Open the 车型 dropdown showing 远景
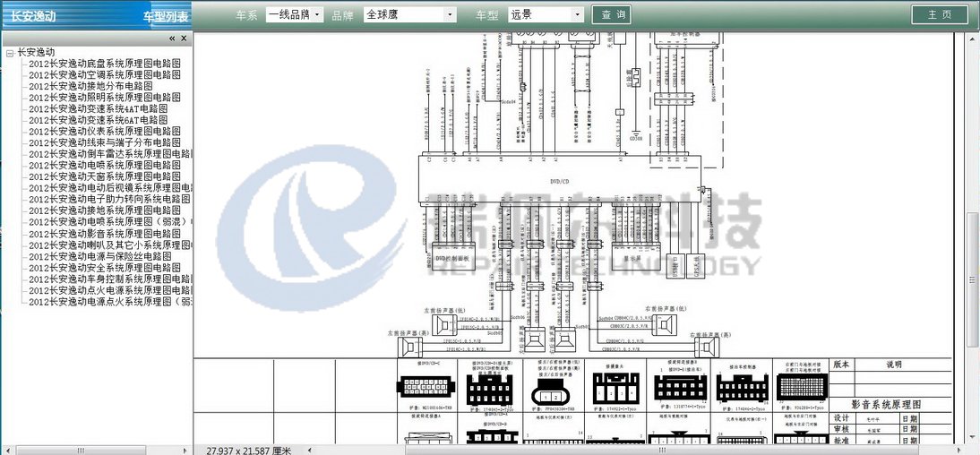This screenshot has width=980, height=455. 546,15
